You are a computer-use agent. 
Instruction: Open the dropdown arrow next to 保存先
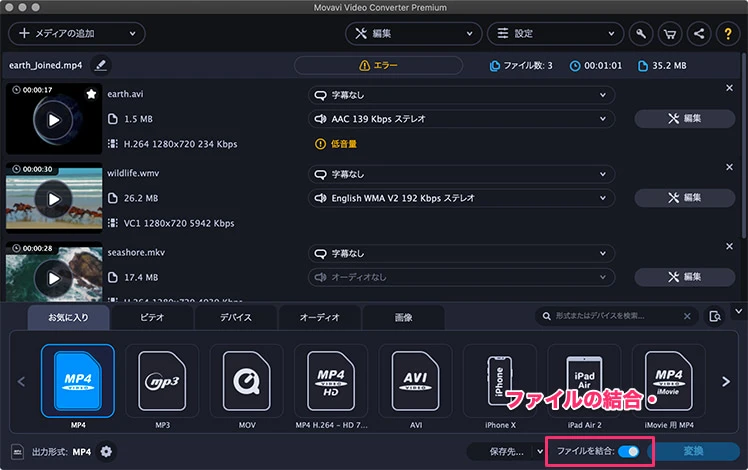click(540, 451)
